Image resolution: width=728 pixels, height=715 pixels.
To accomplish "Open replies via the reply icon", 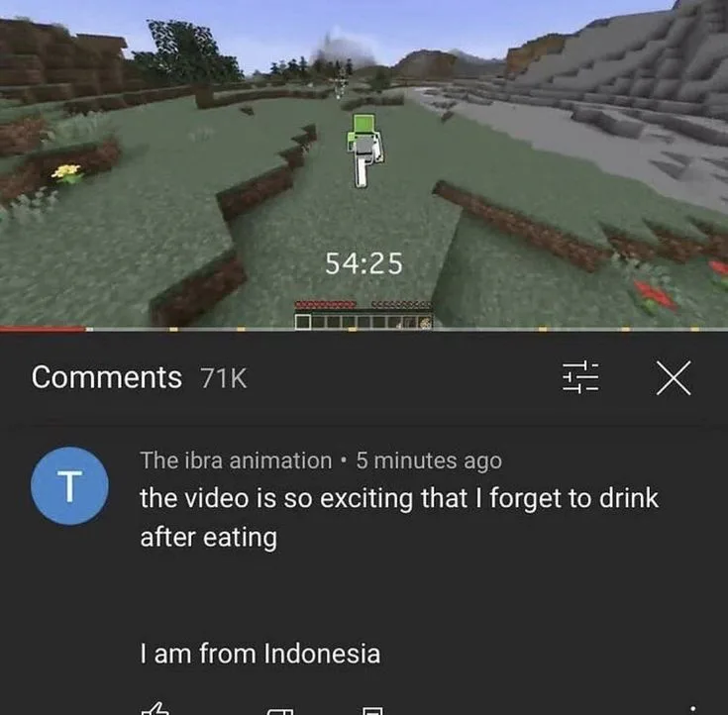I will [x=372, y=711].
